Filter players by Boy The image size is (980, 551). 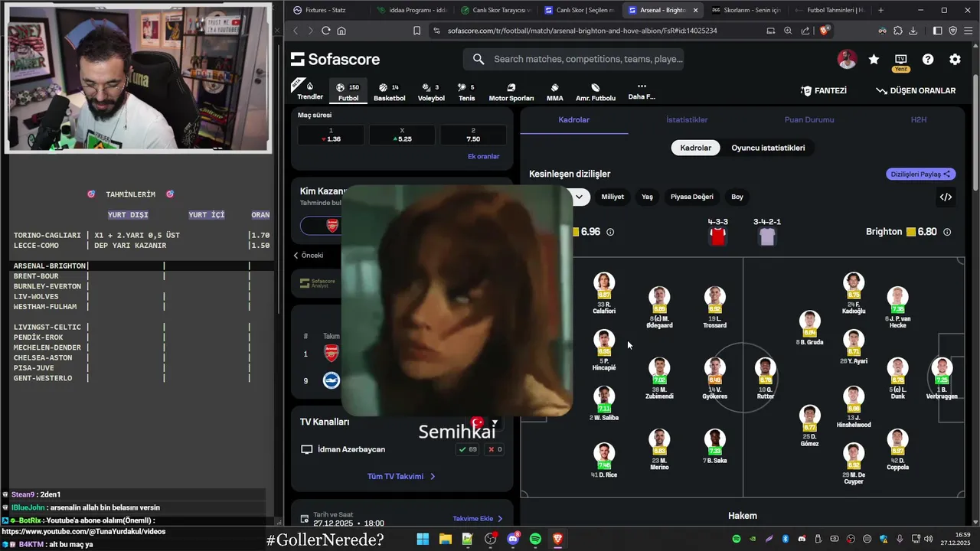[x=737, y=197]
